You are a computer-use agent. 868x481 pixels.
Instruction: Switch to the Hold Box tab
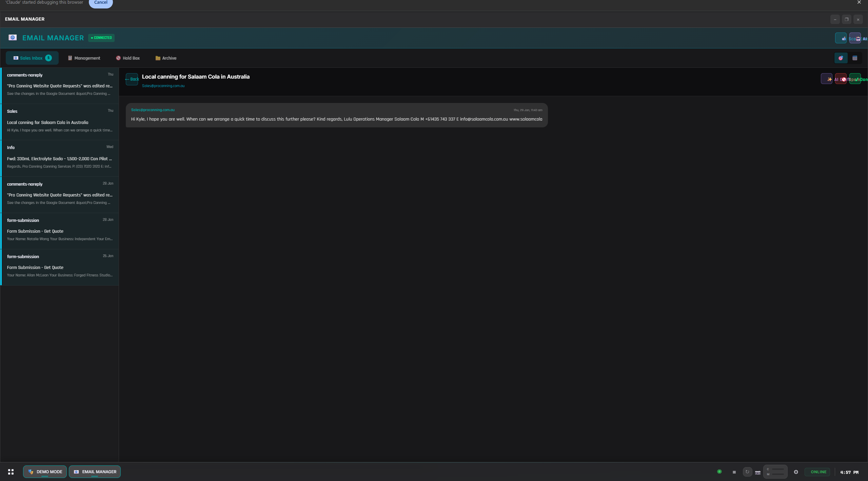(x=128, y=58)
